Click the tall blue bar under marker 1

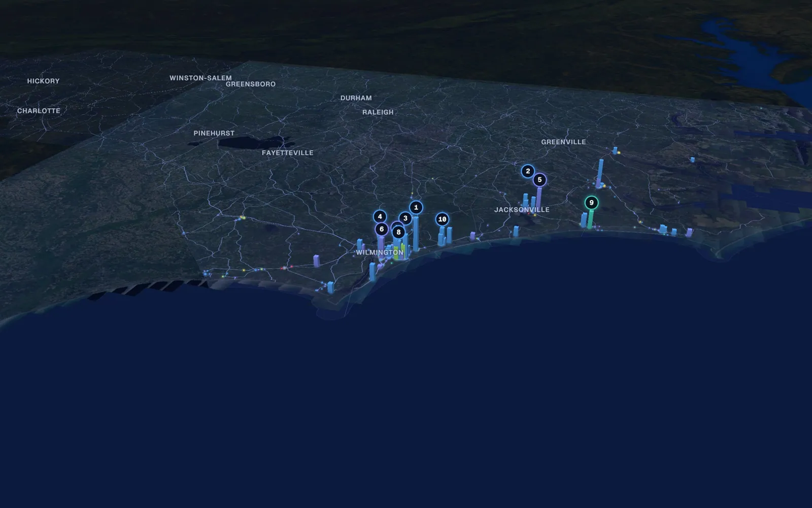coord(416,234)
